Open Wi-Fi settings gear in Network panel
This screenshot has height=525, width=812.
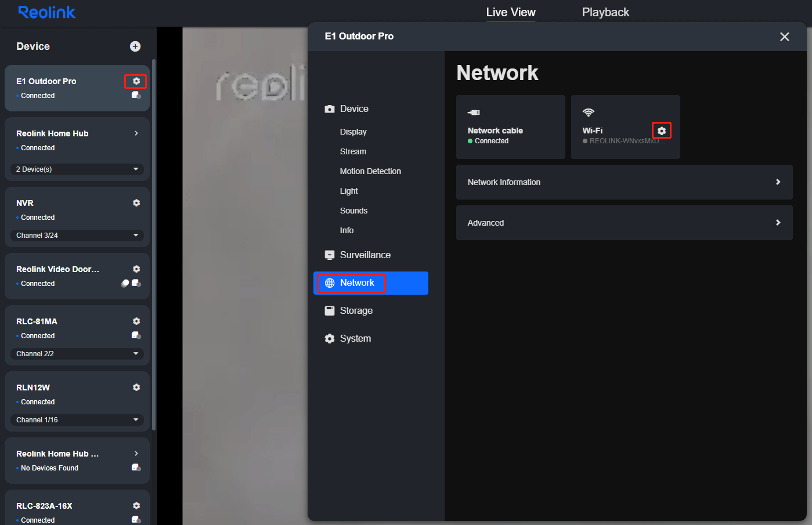[662, 131]
